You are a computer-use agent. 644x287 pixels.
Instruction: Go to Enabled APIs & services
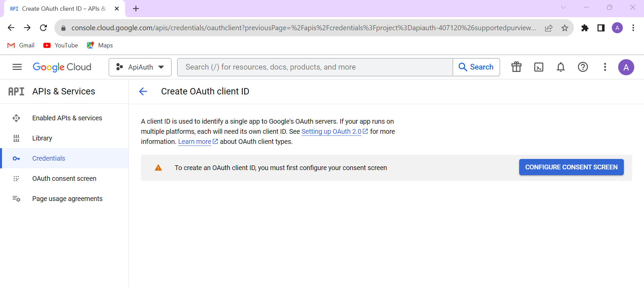pos(64,118)
